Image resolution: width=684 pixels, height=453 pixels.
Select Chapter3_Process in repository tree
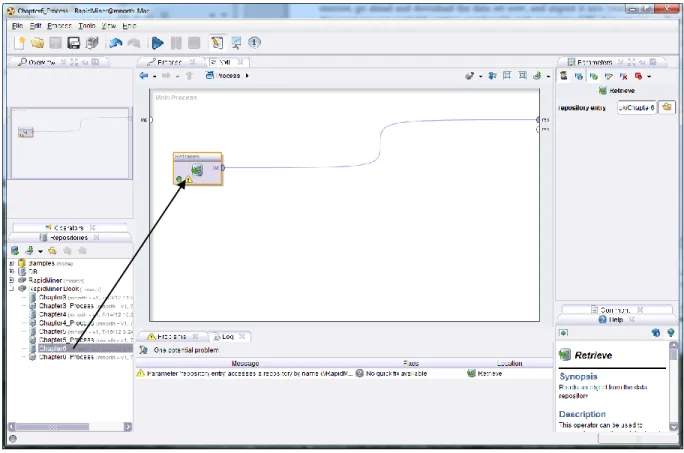pos(66,306)
